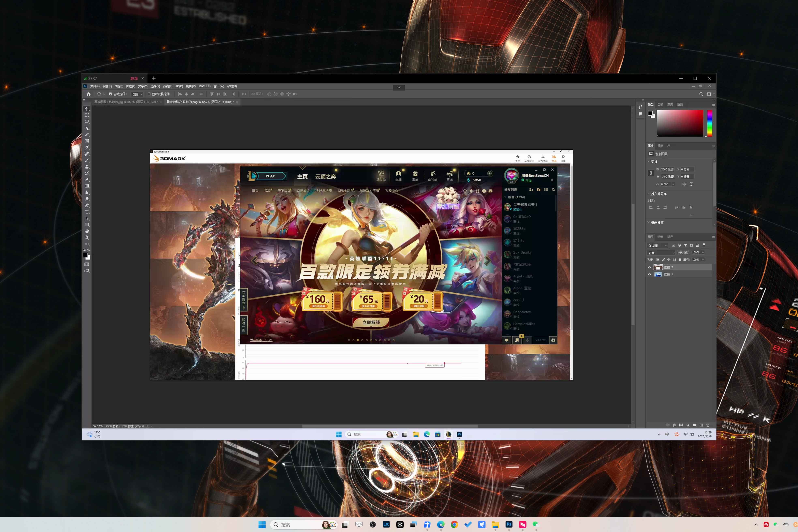This screenshot has width=798, height=532.
Task: Click the hue spectrum slider in Color panel
Action: 709,123
